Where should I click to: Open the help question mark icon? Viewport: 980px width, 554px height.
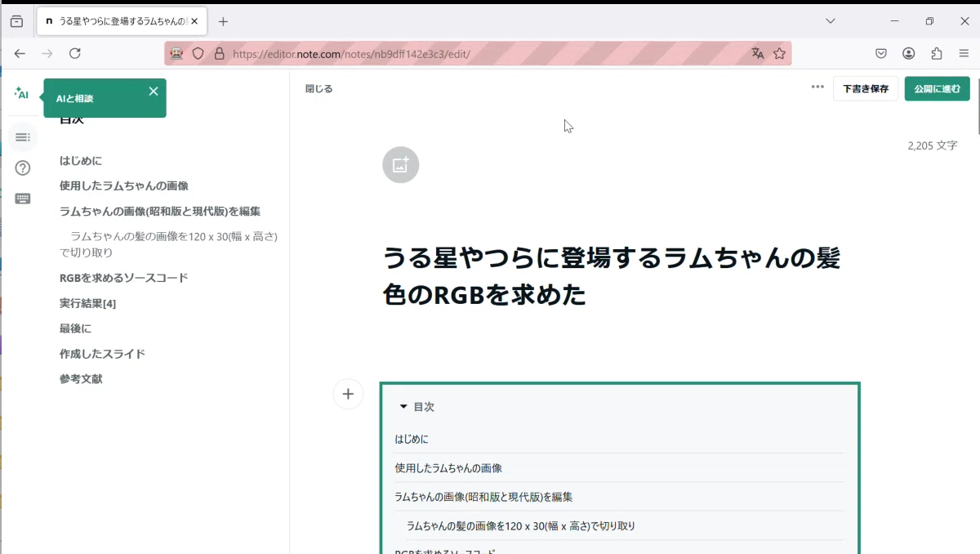tap(23, 168)
